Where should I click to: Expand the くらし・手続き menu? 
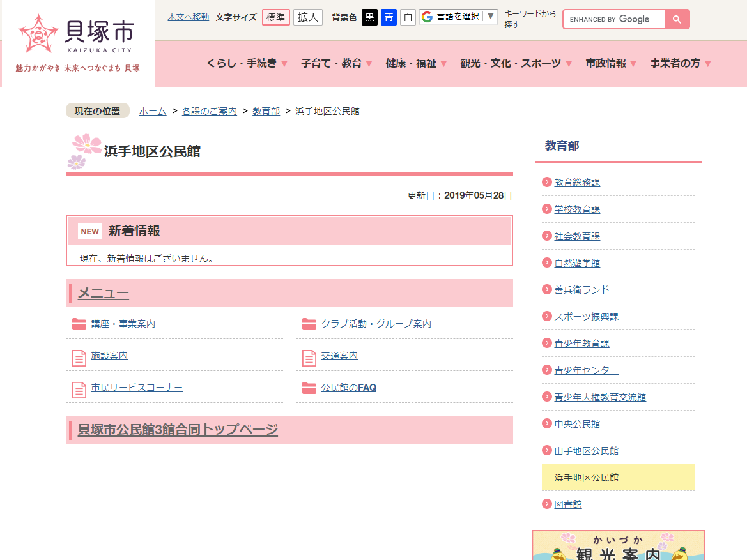(247, 63)
